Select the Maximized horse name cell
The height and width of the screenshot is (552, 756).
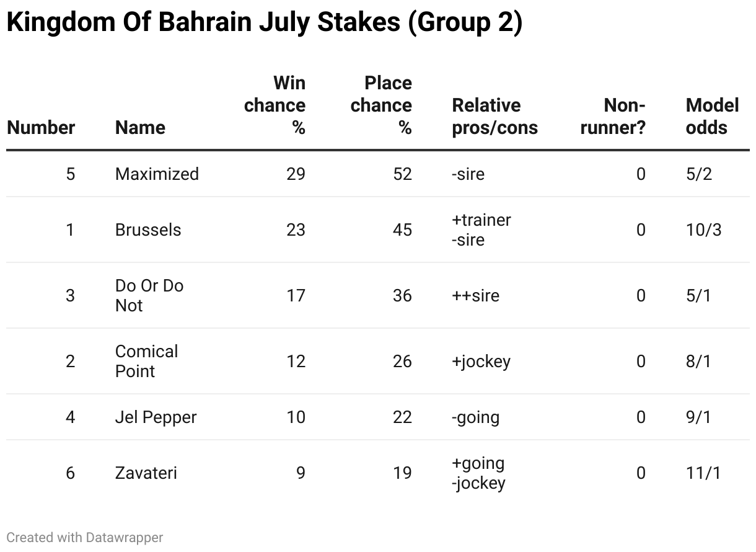tap(157, 174)
